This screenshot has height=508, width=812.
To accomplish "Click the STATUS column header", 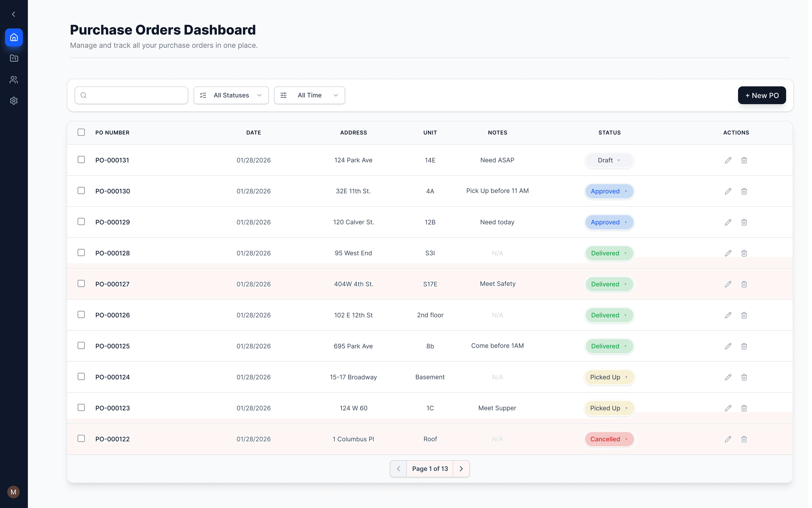I will (609, 133).
